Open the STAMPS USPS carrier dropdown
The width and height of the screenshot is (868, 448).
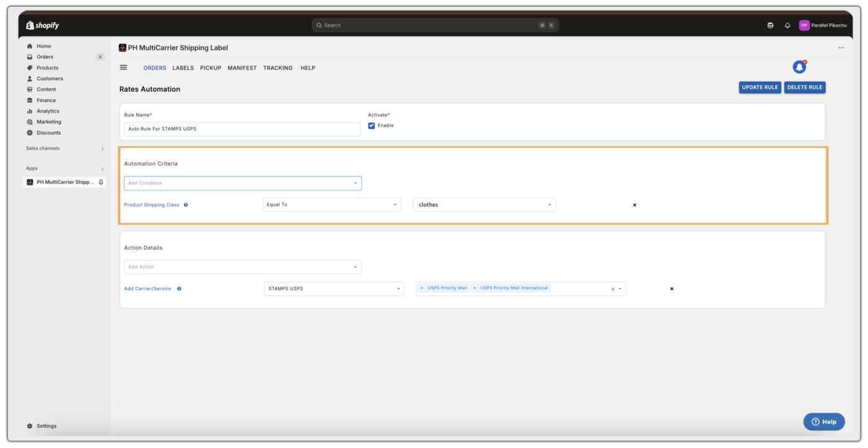click(334, 289)
